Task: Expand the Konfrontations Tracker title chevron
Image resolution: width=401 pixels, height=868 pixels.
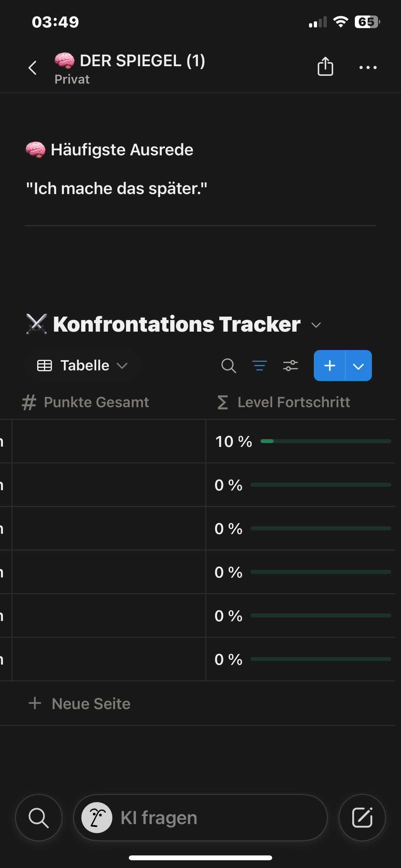Action: click(316, 325)
